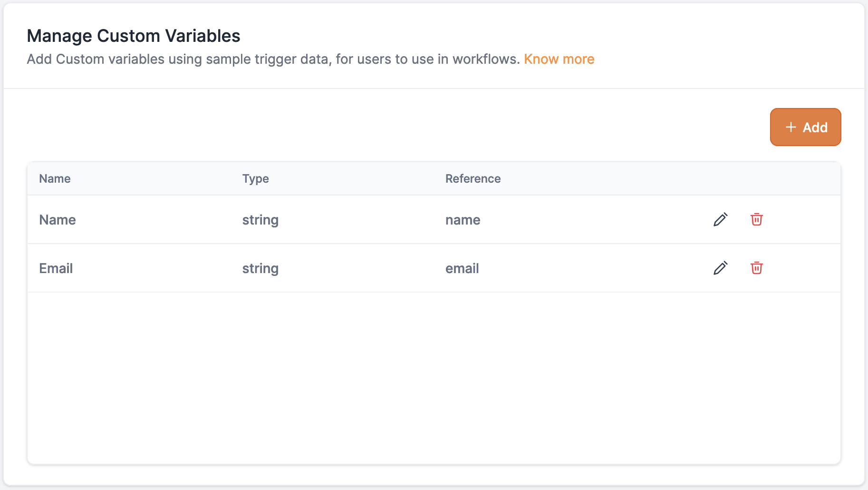Click the string type of Name row
This screenshot has height=490, width=868.
pos(260,220)
